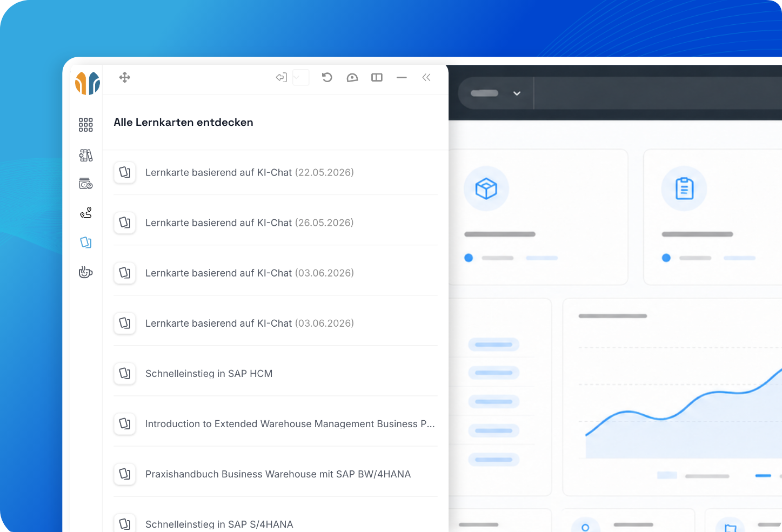Select Praxishandbuch Business Warehouse mit SAP BW/4HANA

coord(276,474)
